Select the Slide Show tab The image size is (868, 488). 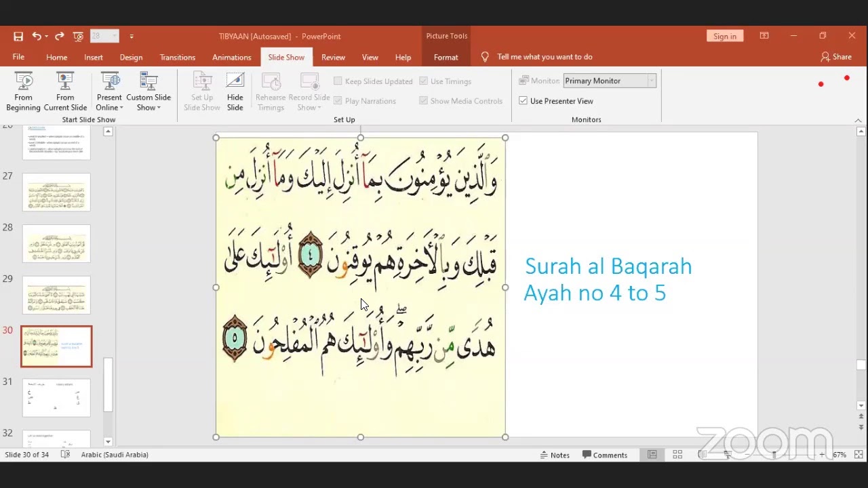click(x=286, y=57)
